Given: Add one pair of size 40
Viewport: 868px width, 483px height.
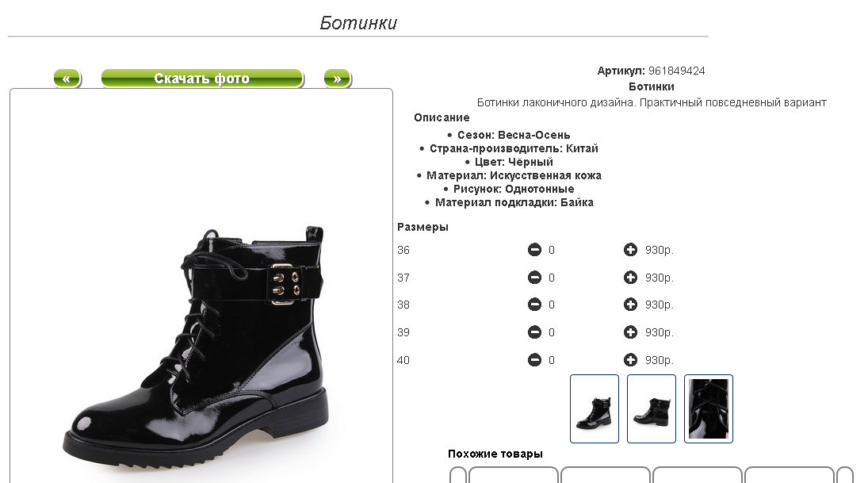Looking at the screenshot, I should tap(630, 360).
